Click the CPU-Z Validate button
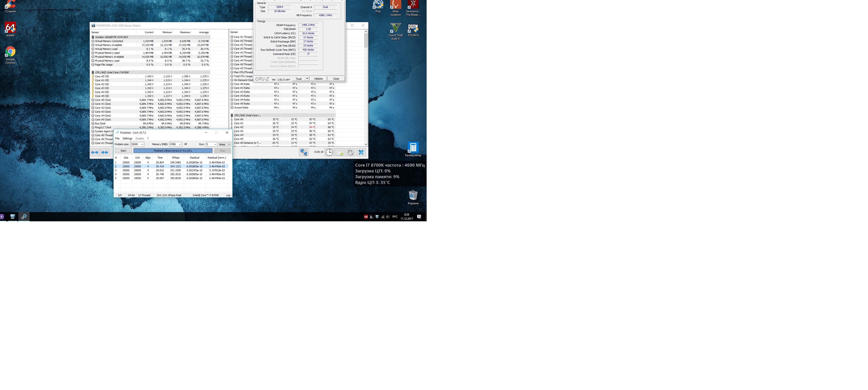This screenshot has width=868, height=390. [318, 79]
